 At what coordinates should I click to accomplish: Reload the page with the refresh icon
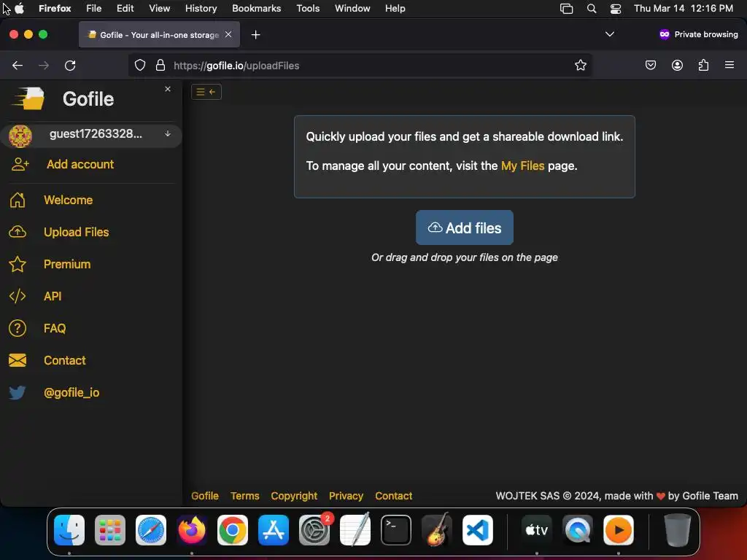(x=70, y=66)
